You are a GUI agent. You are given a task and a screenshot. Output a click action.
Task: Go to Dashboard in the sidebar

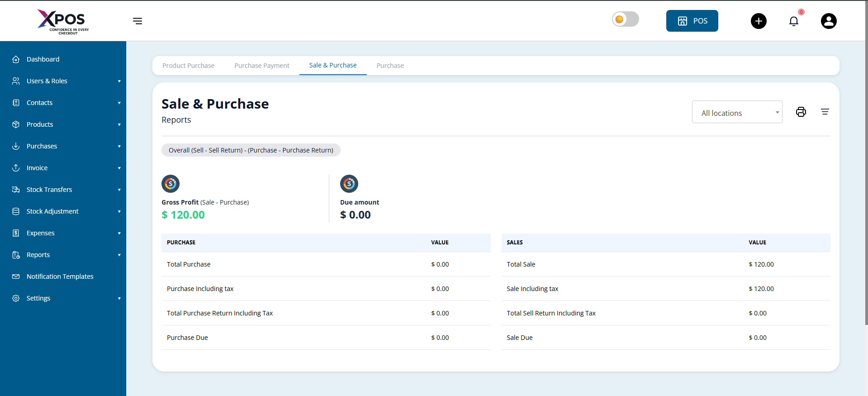coord(43,59)
